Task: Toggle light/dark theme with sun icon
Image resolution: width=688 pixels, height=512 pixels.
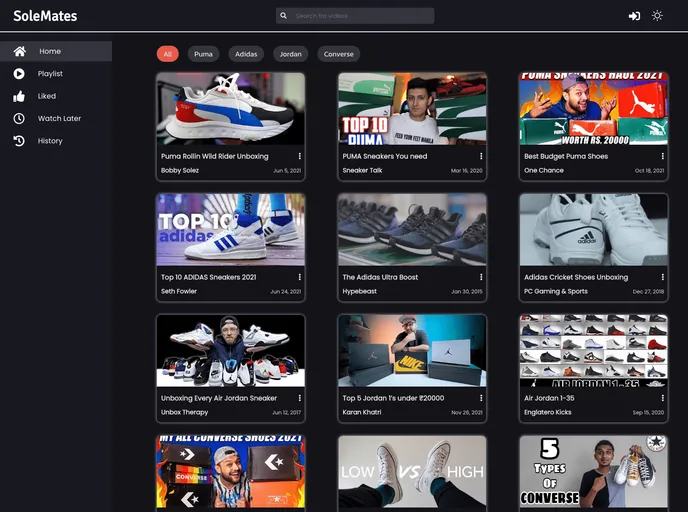Action: coord(657,16)
